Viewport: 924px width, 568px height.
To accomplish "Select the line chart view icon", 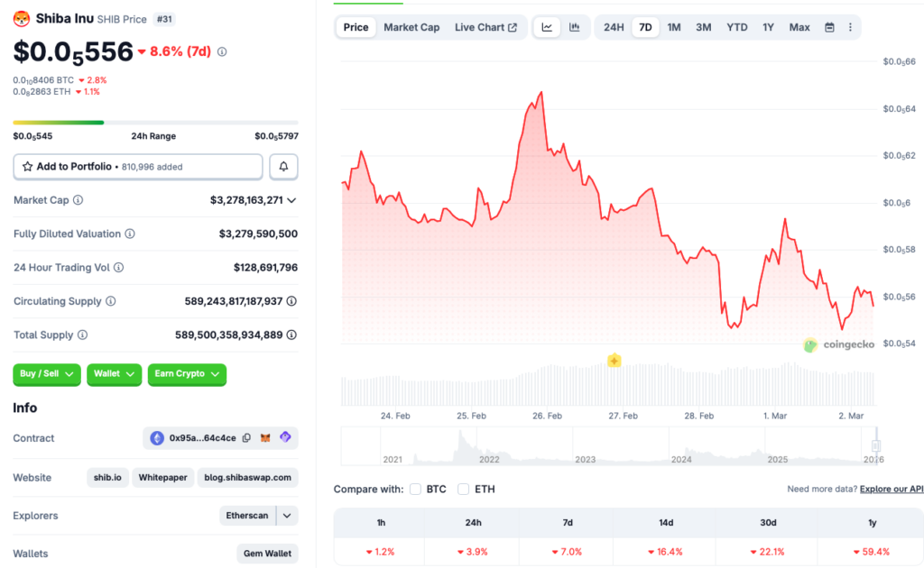I will [x=546, y=27].
